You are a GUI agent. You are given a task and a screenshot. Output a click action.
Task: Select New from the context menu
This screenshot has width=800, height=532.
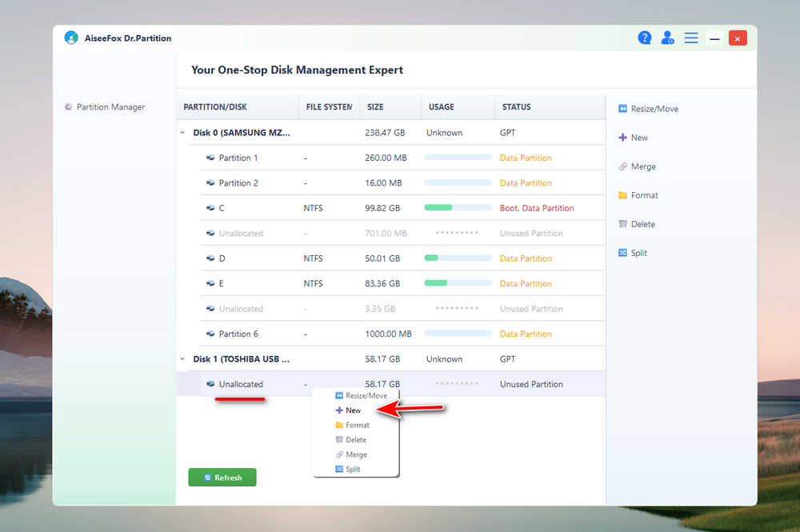point(353,410)
